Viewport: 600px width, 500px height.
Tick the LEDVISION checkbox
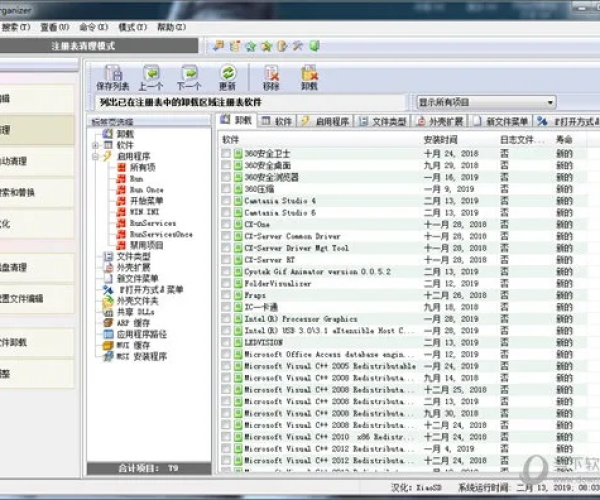point(226,342)
